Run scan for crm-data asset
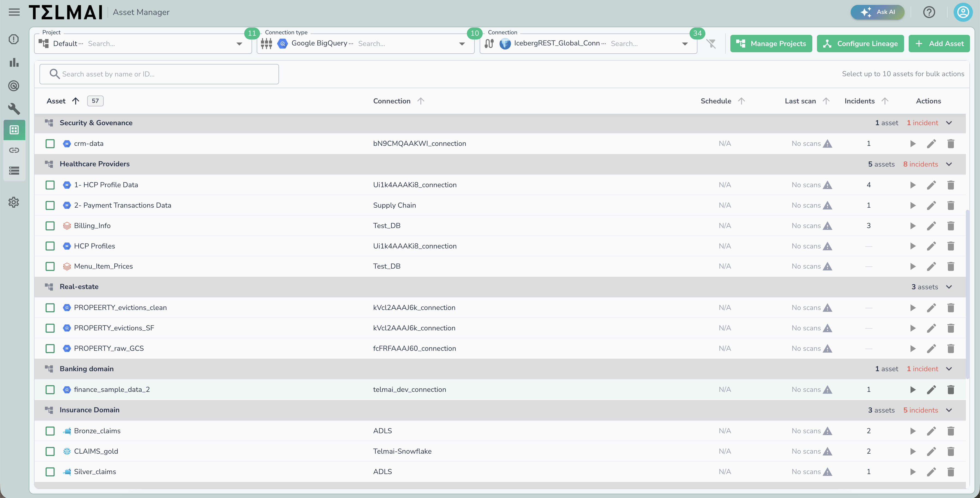The width and height of the screenshot is (980, 498). click(x=913, y=144)
